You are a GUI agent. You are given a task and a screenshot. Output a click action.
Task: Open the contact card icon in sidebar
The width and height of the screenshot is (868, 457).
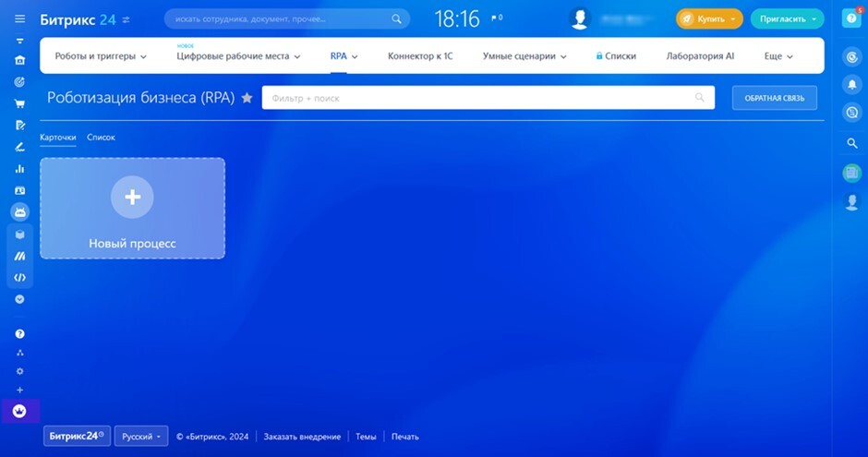point(19,190)
